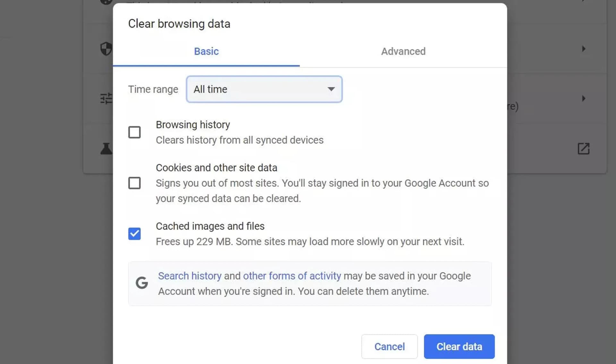Uncheck Cached images and files
The width and height of the screenshot is (616, 364).
pos(134,234)
